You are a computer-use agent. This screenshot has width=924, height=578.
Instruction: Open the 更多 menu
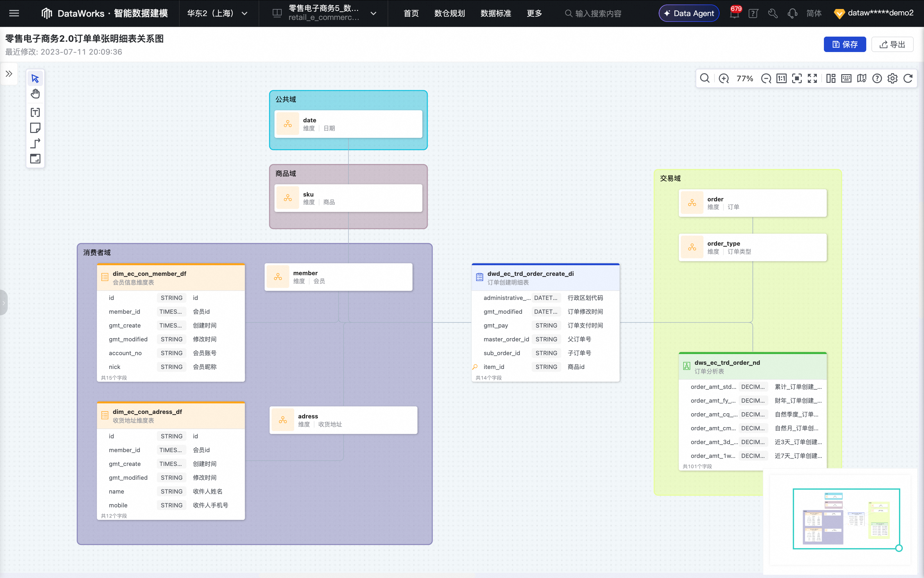(x=534, y=13)
